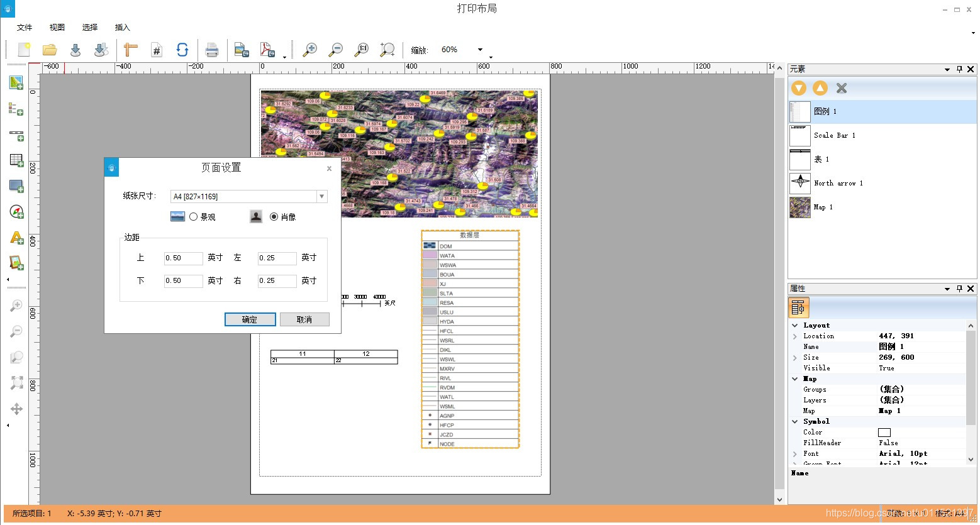Confirm page setup with 确定 button
980x525 pixels.
pos(250,319)
